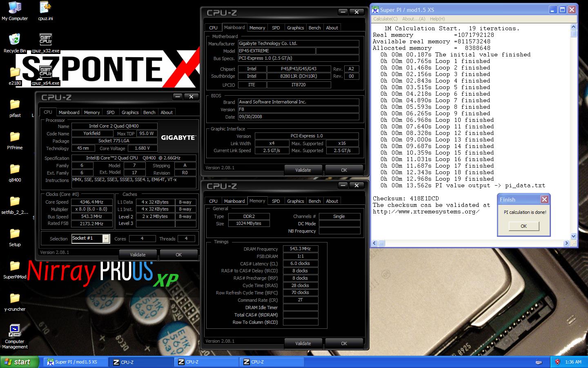
Task: Open the Recycle Bin icon
Action: point(15,43)
